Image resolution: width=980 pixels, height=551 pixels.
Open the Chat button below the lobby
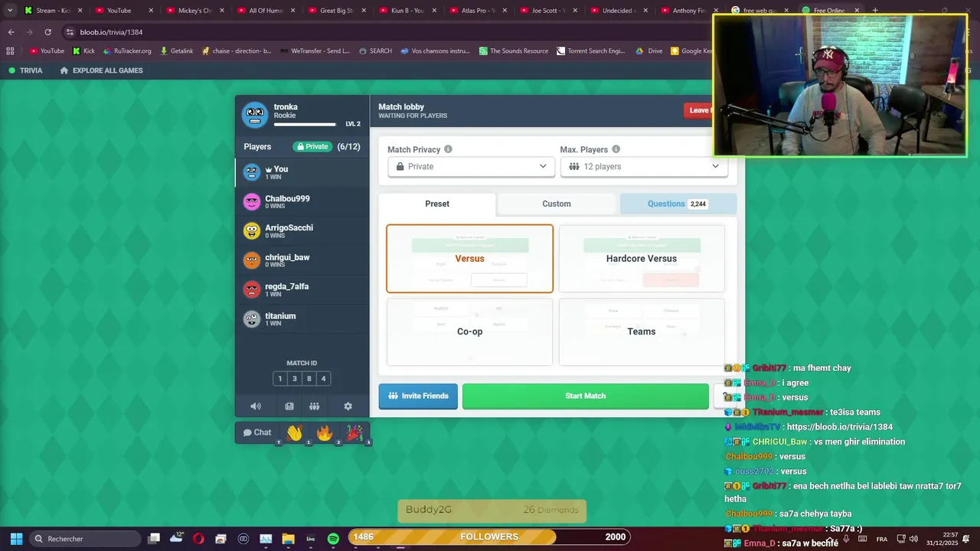257,432
